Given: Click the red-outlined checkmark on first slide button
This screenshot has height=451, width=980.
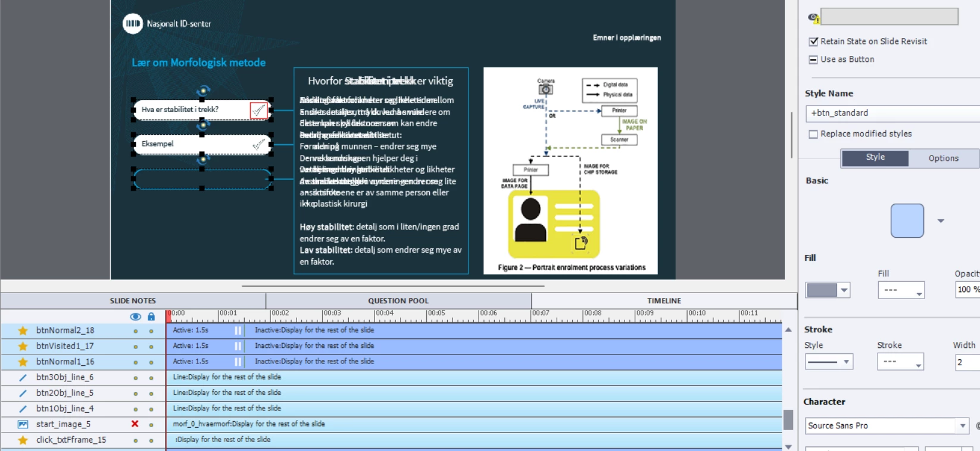Looking at the screenshot, I should [x=258, y=110].
